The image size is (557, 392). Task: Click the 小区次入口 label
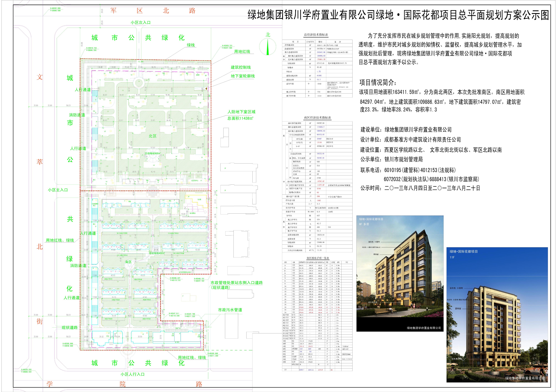point(141,22)
